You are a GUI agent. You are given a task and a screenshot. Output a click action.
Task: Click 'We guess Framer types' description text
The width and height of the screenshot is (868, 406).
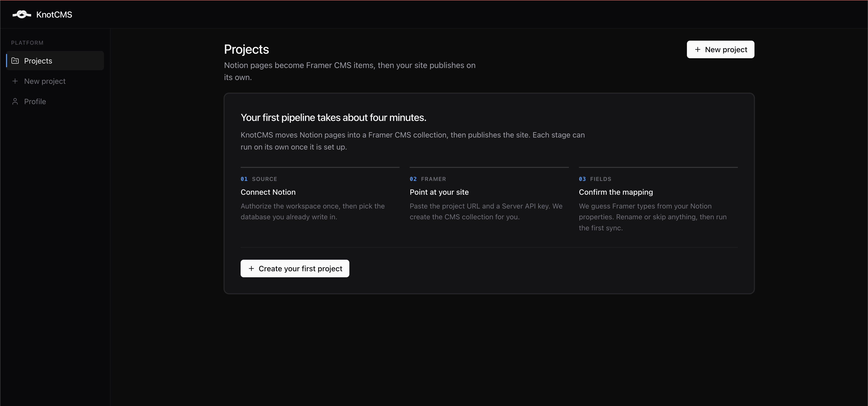coord(653,217)
